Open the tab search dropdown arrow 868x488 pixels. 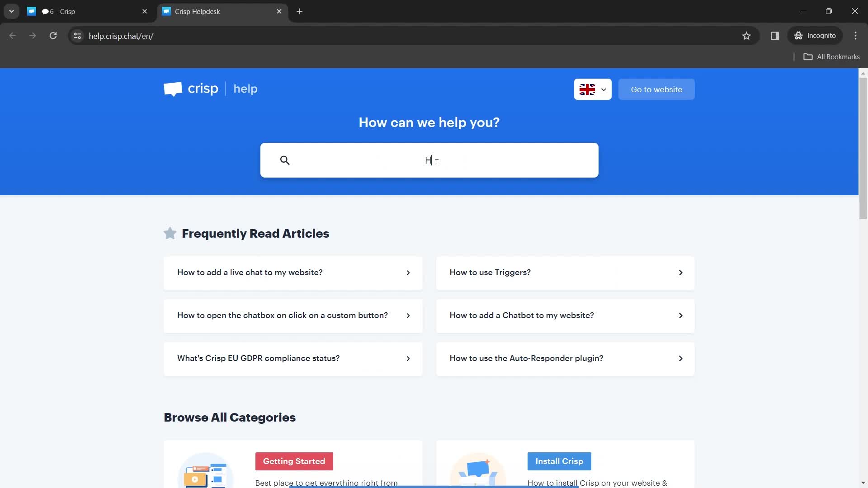(x=11, y=11)
